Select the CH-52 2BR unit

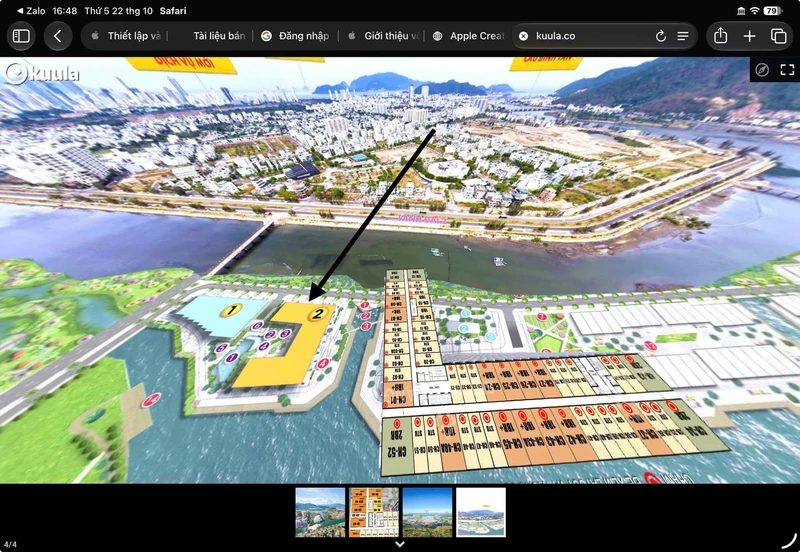tap(397, 446)
